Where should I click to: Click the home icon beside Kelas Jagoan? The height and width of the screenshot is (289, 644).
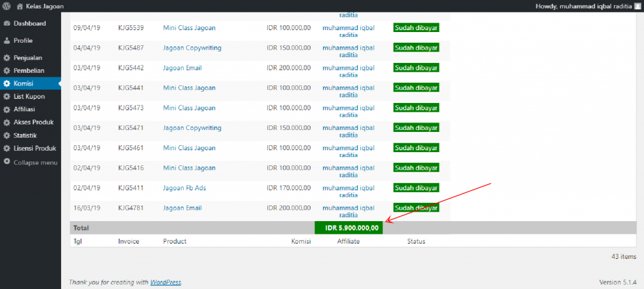19,6
